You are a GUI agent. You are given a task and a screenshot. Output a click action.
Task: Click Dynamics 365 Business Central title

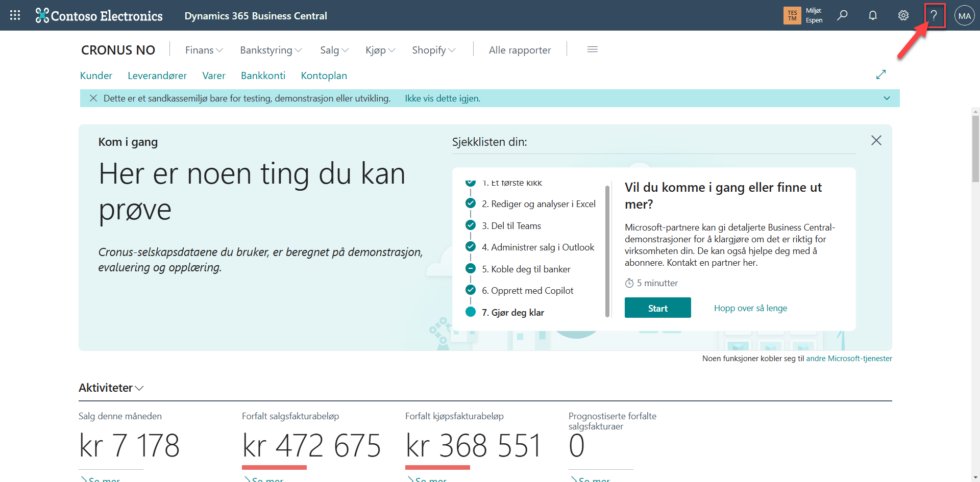pyautogui.click(x=256, y=16)
